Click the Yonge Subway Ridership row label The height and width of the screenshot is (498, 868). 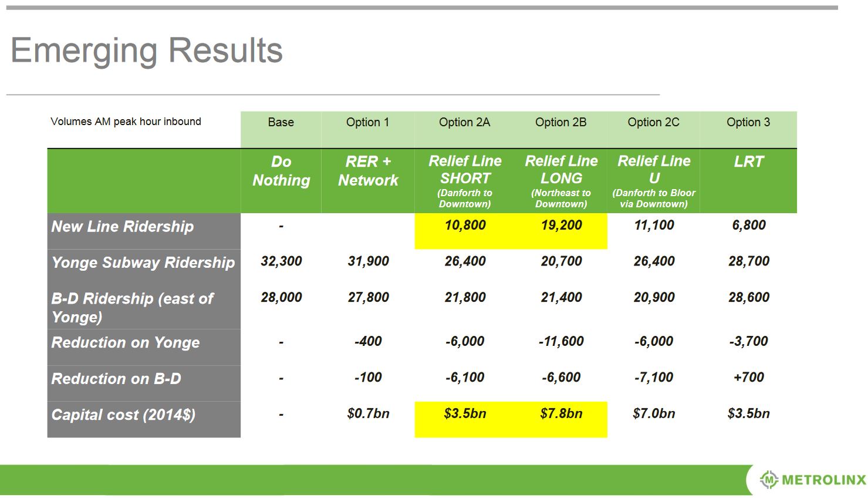[x=143, y=263]
